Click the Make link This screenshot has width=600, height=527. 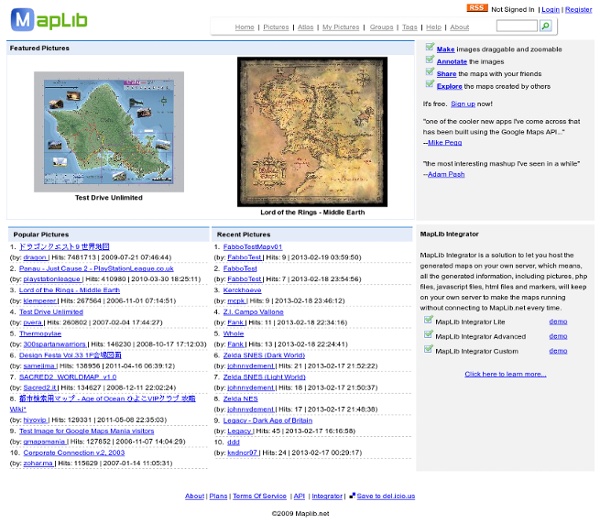[445, 49]
